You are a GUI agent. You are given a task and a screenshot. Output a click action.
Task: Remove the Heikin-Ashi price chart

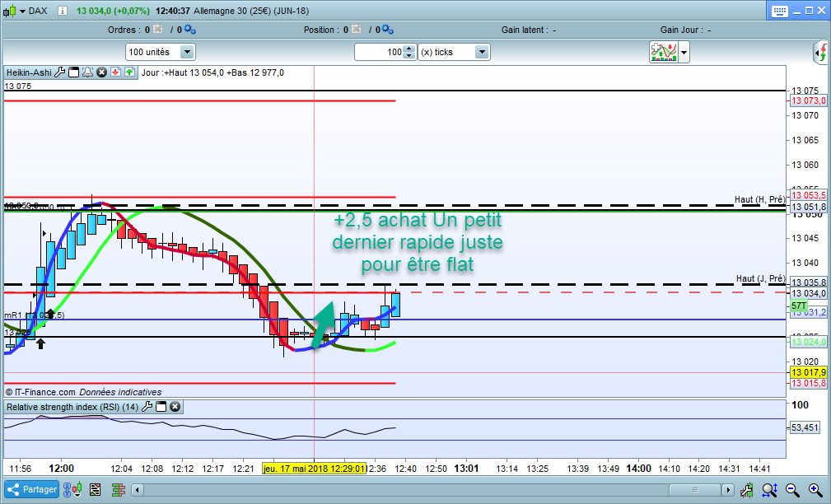(x=102, y=72)
